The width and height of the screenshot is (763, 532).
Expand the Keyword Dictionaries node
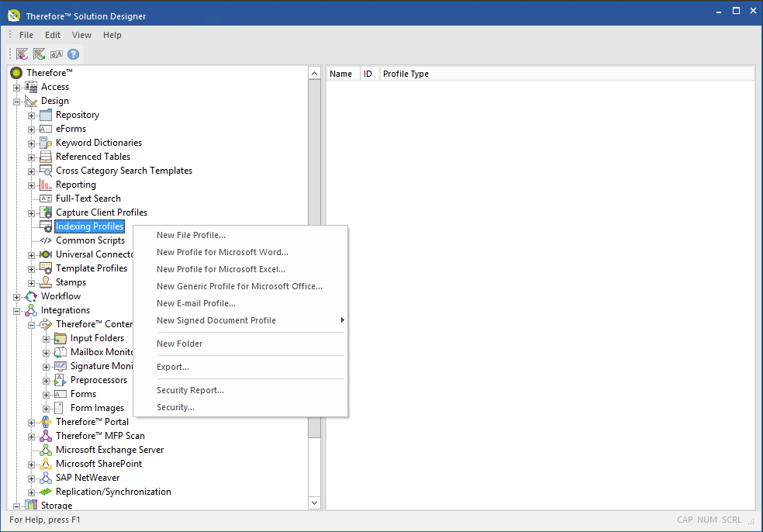pos(31,143)
